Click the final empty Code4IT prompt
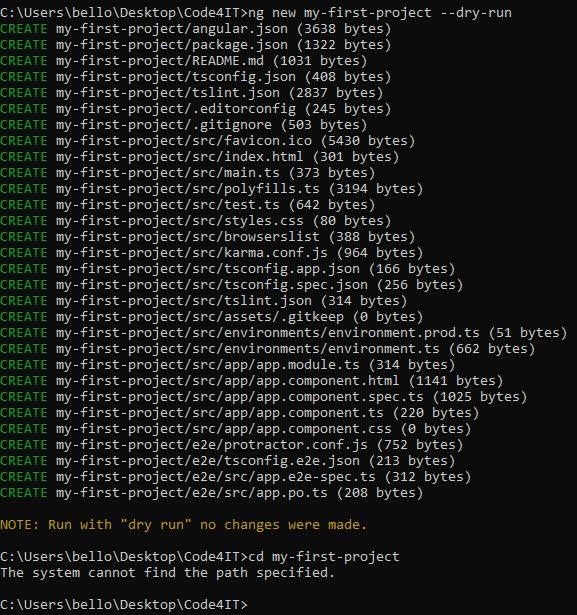The width and height of the screenshot is (577, 615). click(124, 605)
